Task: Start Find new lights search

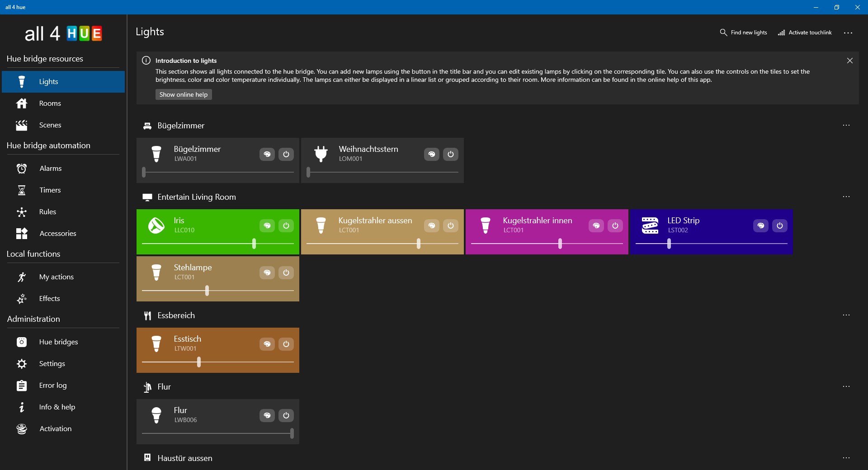Action: [743, 32]
